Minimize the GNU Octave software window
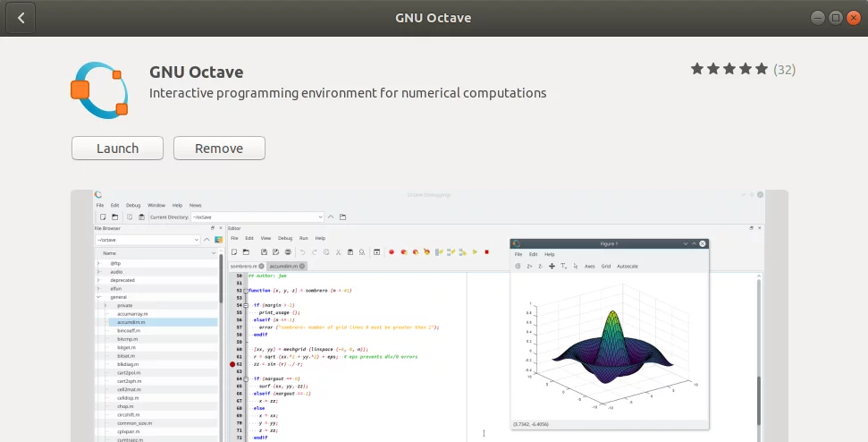 click(818, 18)
